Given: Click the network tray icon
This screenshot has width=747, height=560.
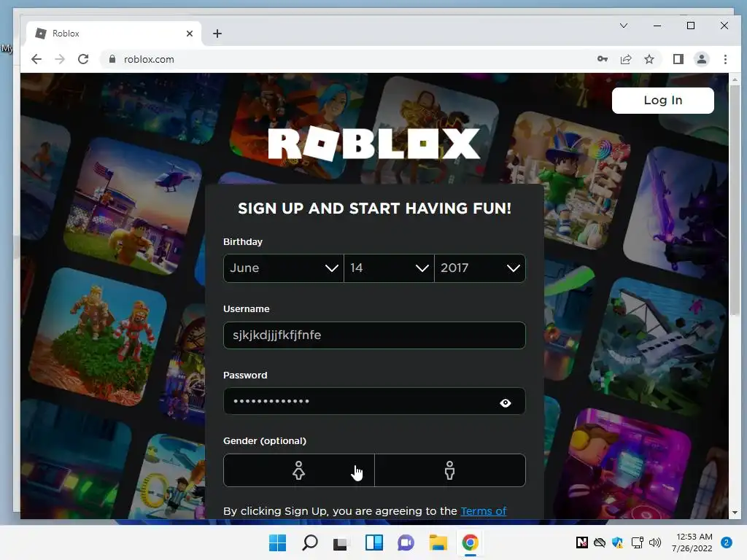Looking at the screenshot, I should click(x=637, y=542).
